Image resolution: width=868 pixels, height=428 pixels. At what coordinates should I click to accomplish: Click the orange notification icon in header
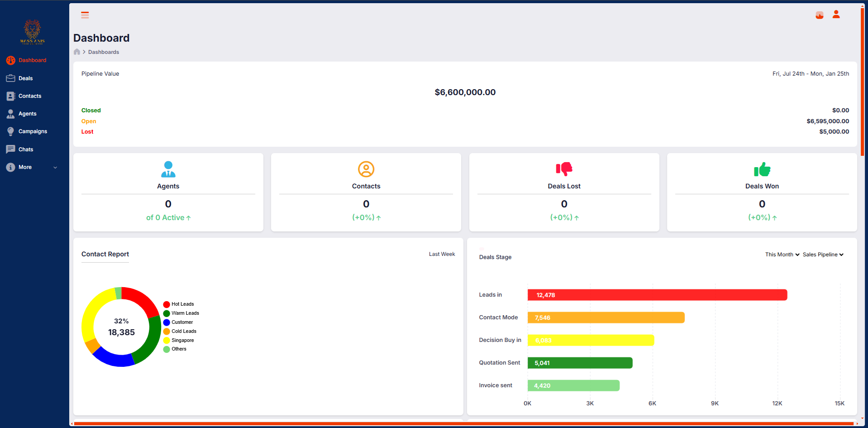click(819, 15)
